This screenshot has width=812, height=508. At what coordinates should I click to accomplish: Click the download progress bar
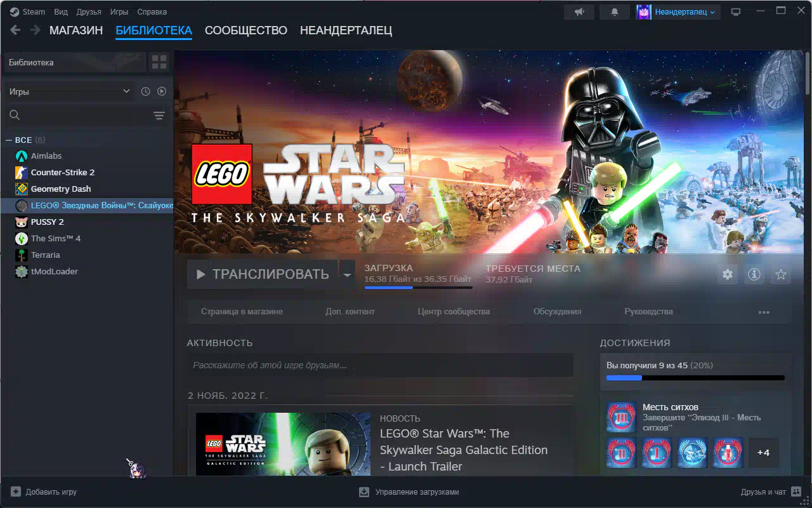[419, 288]
